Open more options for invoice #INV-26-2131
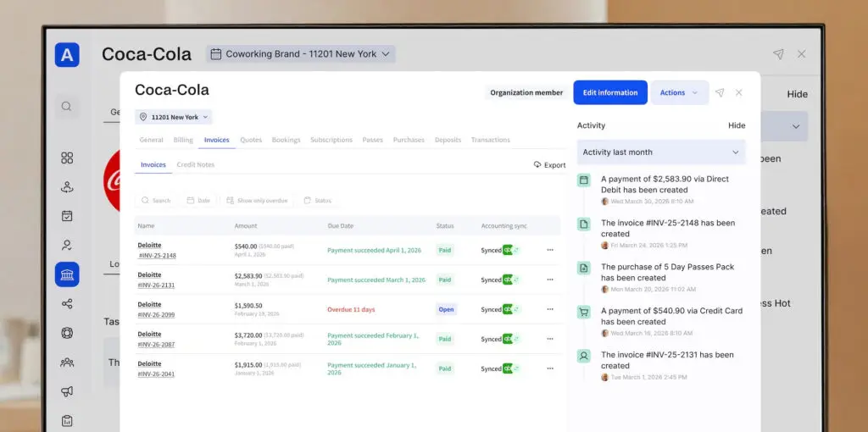The width and height of the screenshot is (868, 432). (549, 280)
